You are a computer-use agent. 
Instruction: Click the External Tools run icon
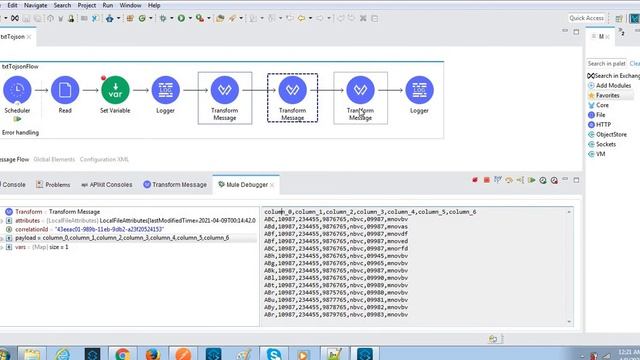199,18
